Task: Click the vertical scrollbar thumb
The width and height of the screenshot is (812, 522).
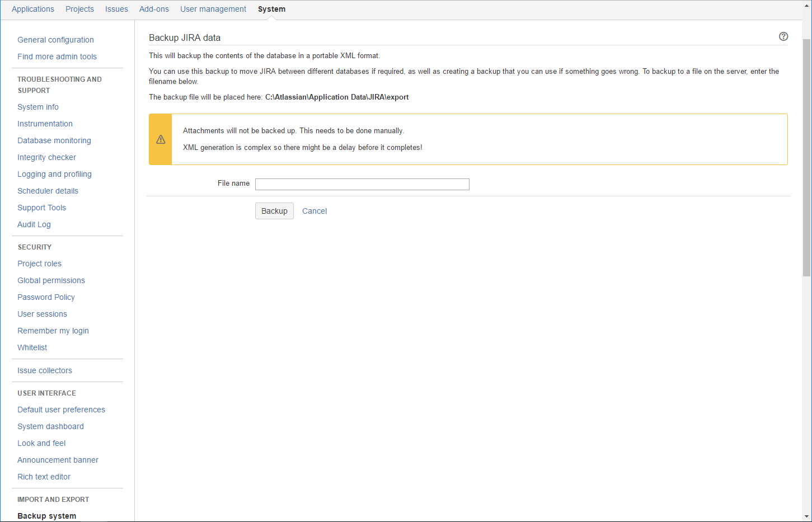Action: click(x=806, y=158)
